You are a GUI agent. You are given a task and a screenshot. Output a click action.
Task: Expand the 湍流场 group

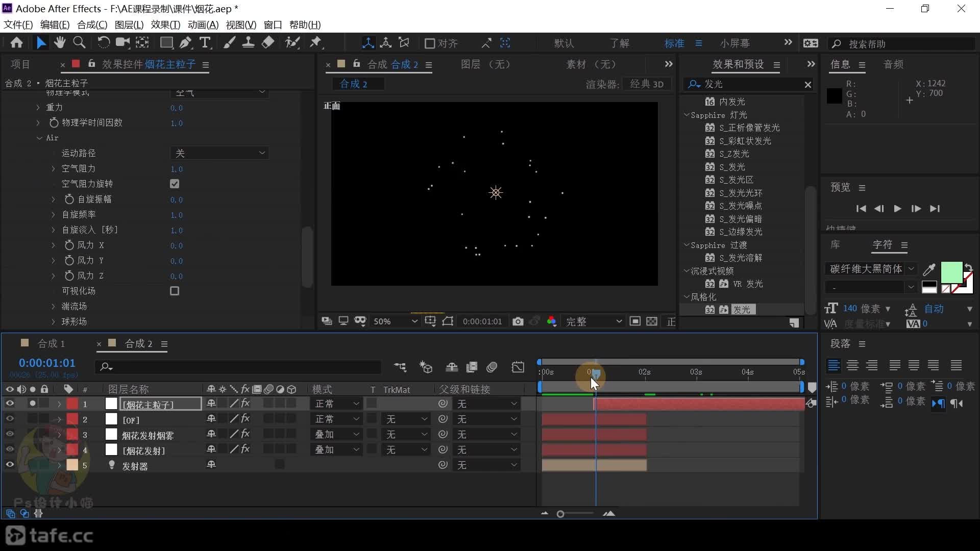click(53, 306)
